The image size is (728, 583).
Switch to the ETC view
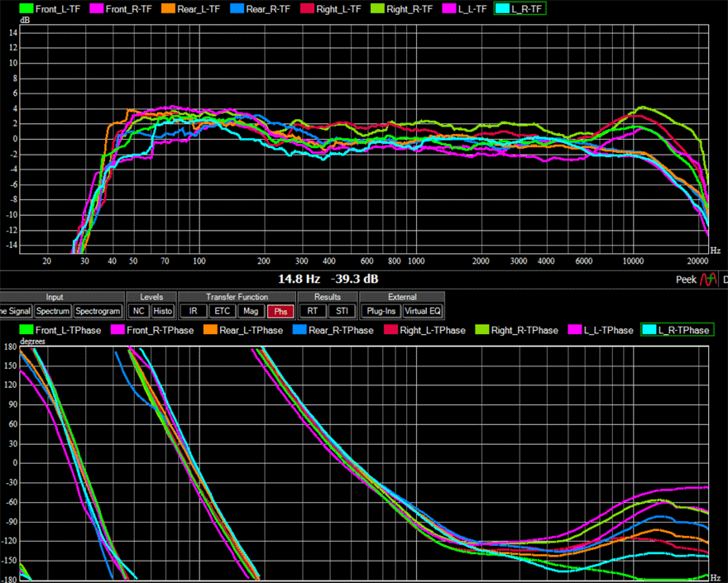[222, 311]
